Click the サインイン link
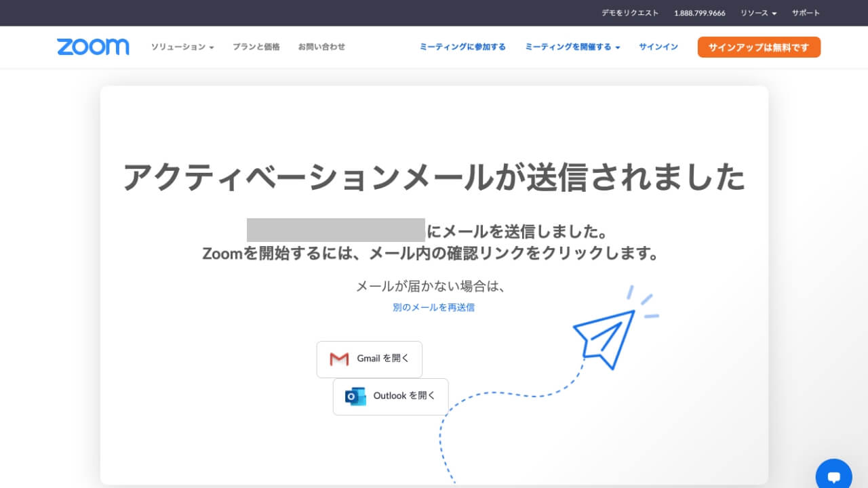Image resolution: width=868 pixels, height=488 pixels. coord(658,47)
